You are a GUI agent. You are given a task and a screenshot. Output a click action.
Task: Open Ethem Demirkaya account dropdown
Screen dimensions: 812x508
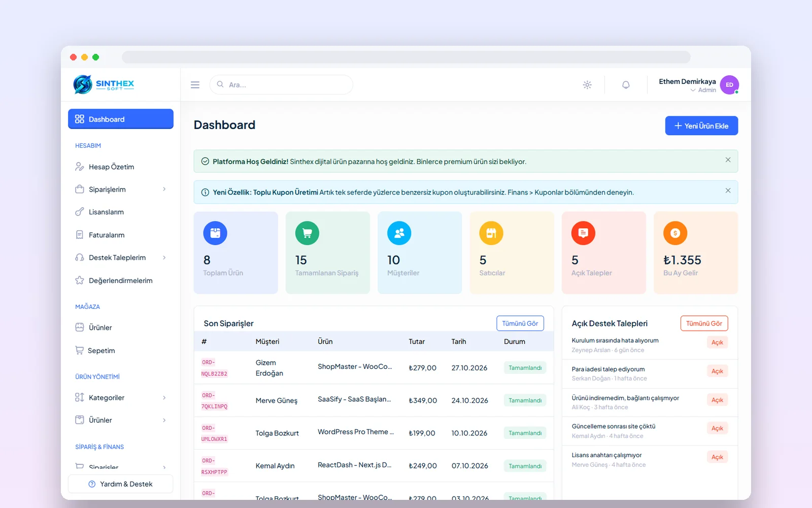pos(687,85)
